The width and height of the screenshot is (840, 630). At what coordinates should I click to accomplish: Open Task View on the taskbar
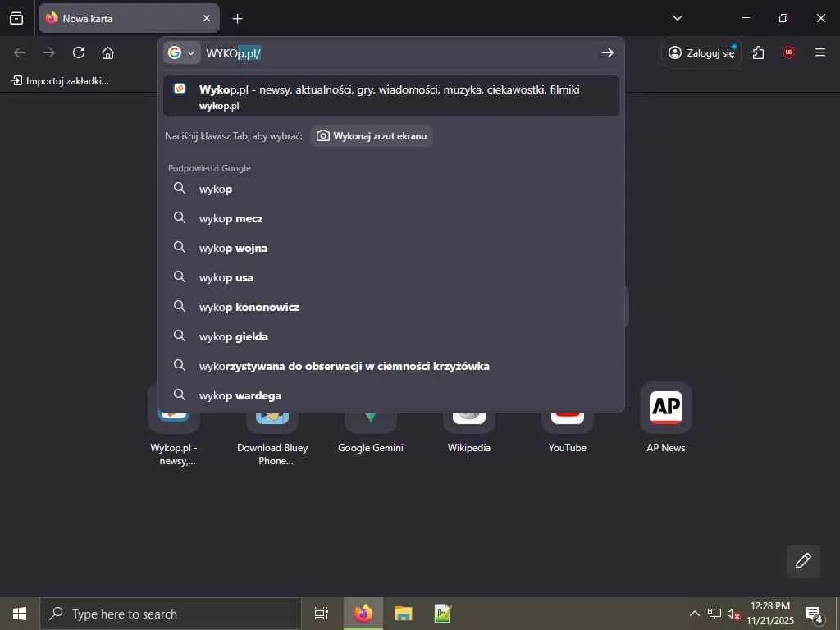(x=322, y=614)
